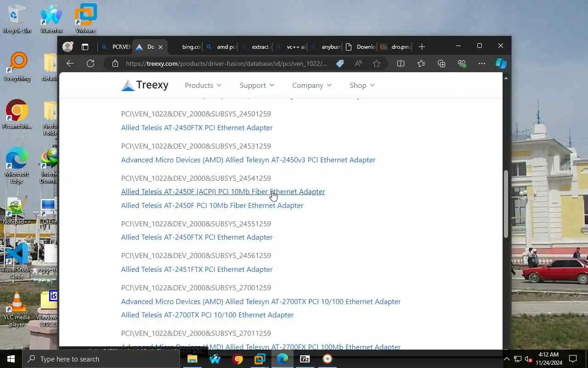
Task: Open Allied Telesis AT-2451FTX adapter link
Action: click(197, 269)
